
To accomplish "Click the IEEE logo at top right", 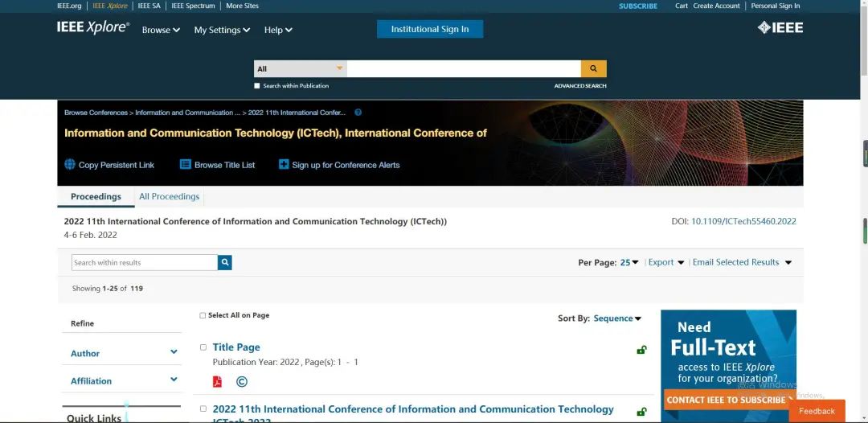I will pos(780,27).
